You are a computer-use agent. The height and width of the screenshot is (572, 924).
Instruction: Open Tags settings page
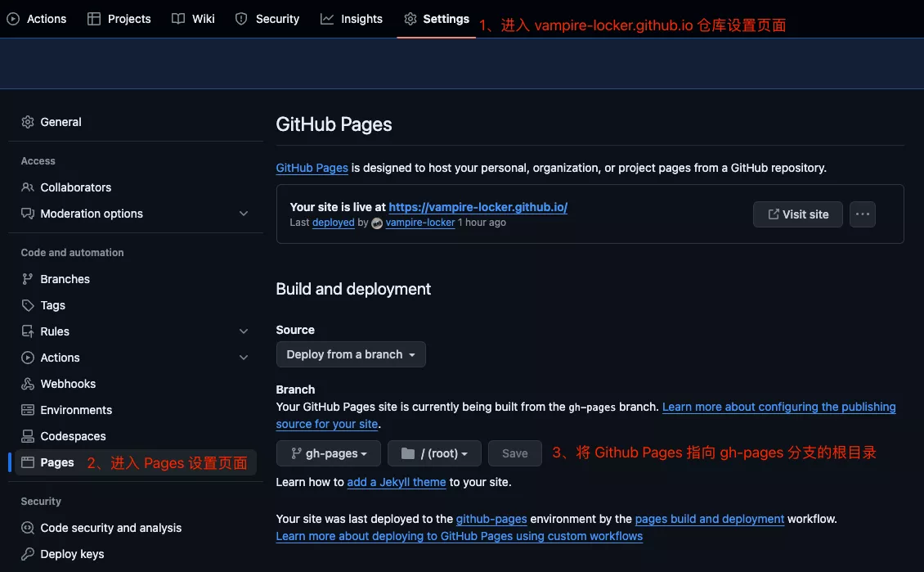136,305
